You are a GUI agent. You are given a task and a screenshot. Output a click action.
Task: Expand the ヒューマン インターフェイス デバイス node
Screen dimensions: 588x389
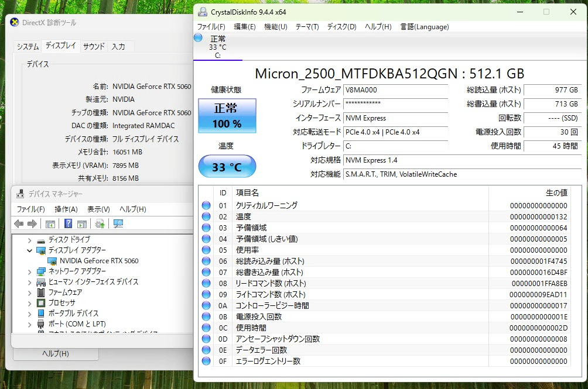tap(30, 282)
